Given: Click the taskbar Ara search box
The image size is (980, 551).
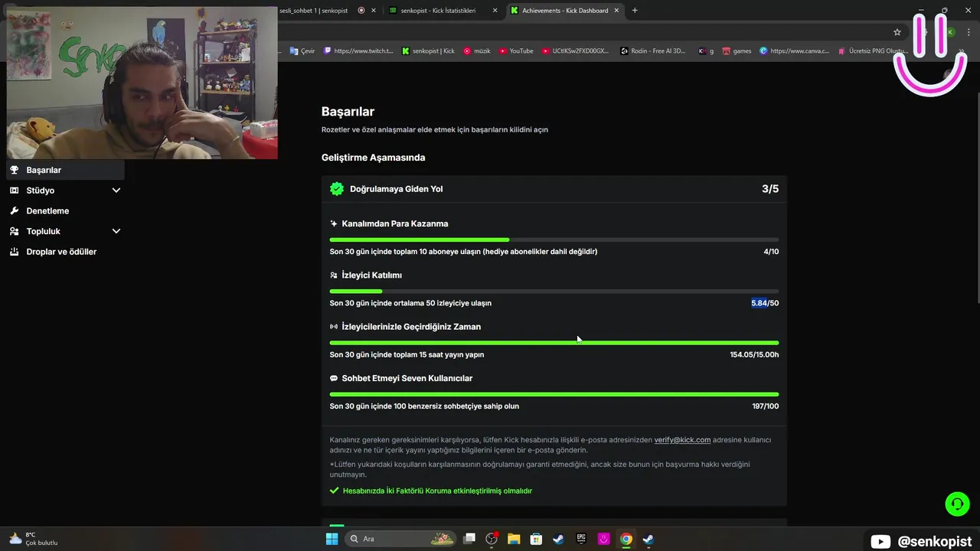Looking at the screenshot, I should click(400, 539).
